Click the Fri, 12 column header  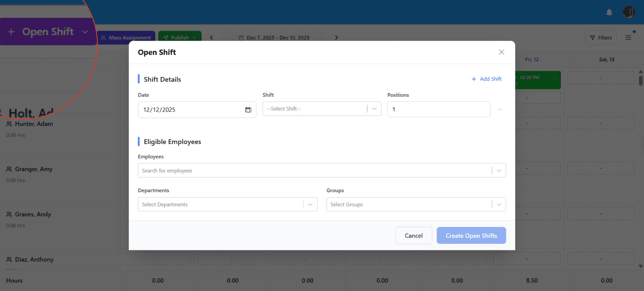(532, 59)
